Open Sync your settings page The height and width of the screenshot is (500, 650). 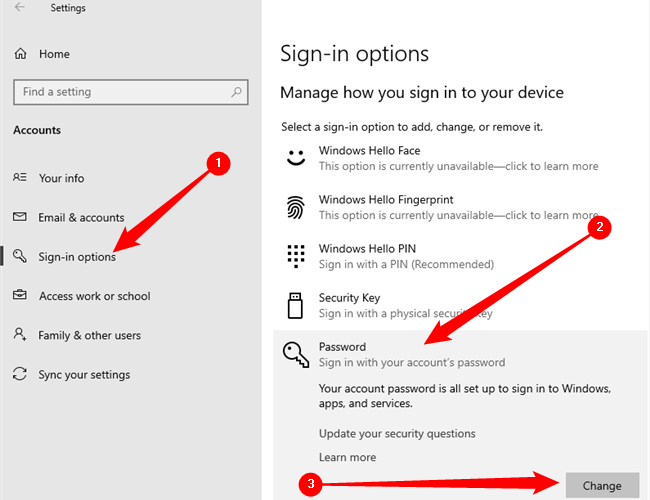[x=84, y=375]
